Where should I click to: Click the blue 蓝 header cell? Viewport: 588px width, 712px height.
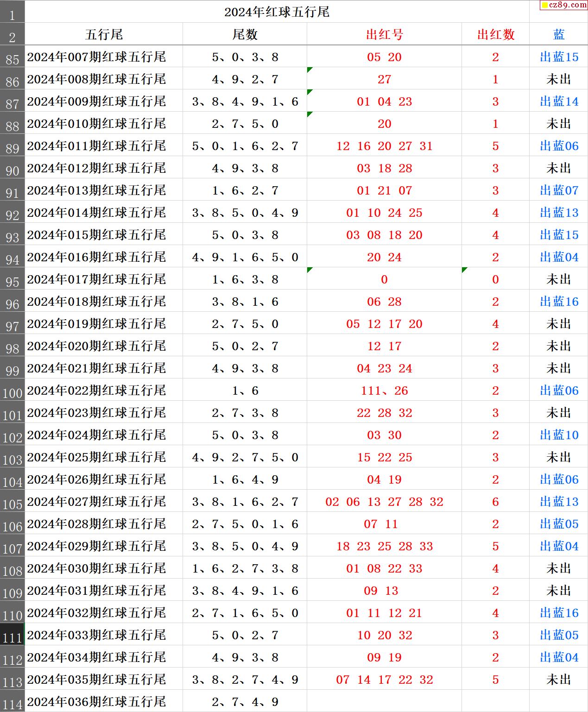[559, 35]
